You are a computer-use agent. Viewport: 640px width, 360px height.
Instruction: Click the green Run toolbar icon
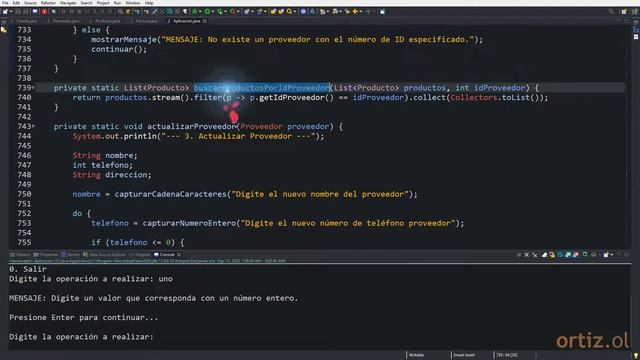207,11
